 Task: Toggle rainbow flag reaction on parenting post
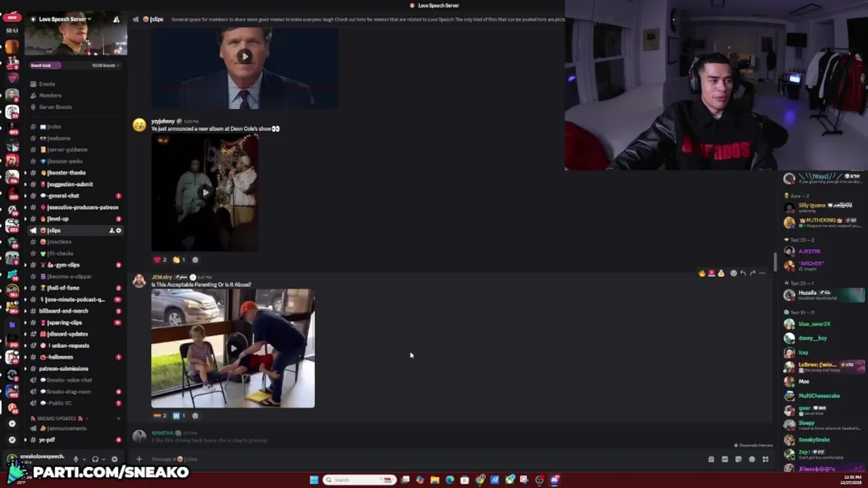click(160, 415)
